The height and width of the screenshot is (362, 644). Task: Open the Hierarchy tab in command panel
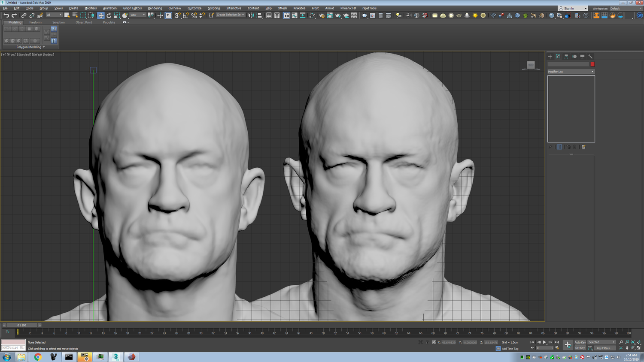tap(566, 56)
